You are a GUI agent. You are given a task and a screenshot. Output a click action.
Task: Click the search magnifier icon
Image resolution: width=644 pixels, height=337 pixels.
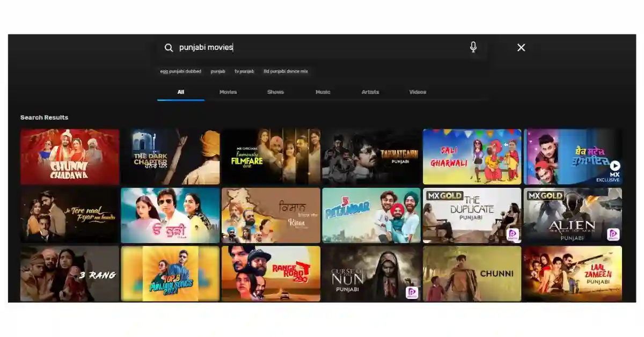[x=169, y=48]
